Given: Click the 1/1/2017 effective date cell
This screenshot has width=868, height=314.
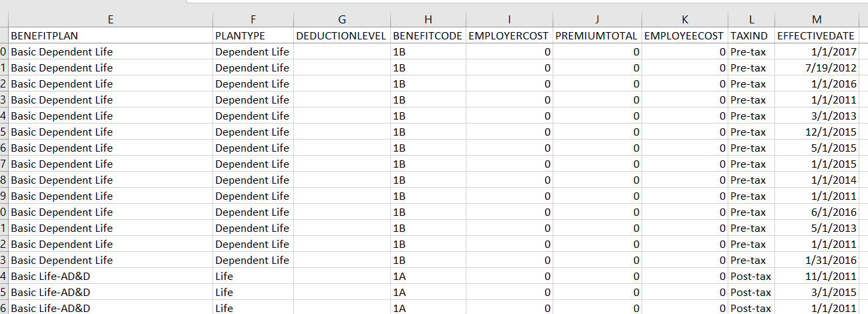Looking at the screenshot, I should point(817,51).
